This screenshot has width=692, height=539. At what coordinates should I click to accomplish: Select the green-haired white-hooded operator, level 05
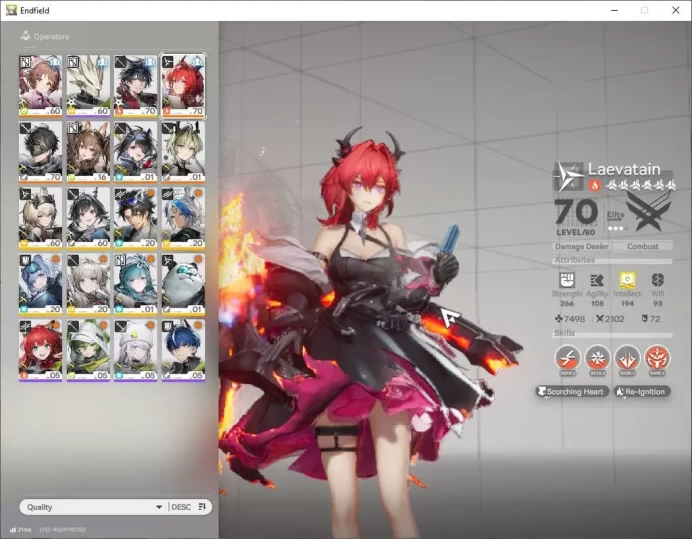[x=88, y=351]
